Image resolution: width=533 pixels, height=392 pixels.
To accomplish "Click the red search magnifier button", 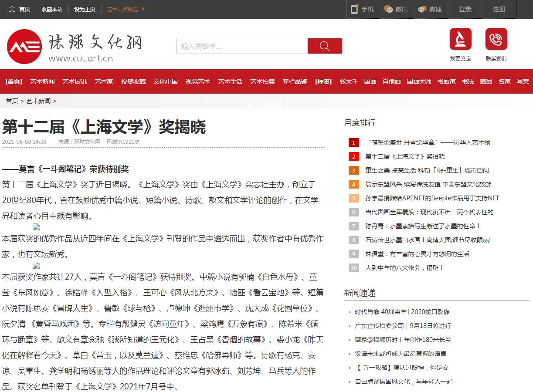I will (x=325, y=46).
